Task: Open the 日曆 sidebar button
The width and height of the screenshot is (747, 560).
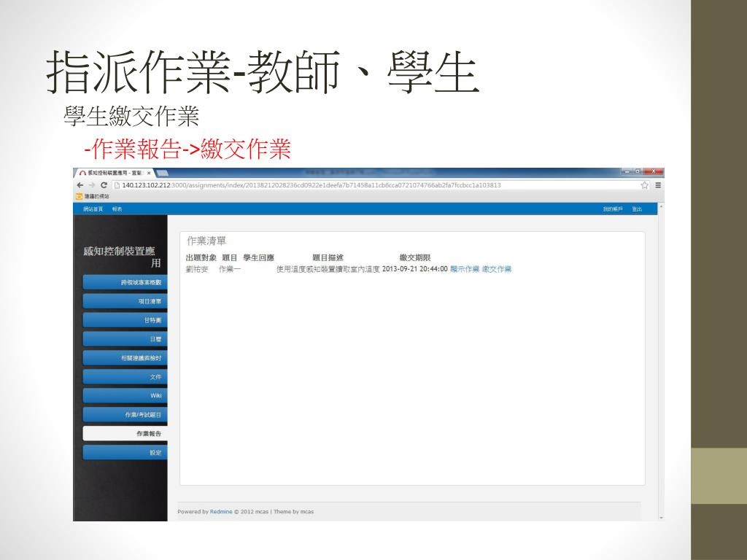Action: click(125, 339)
